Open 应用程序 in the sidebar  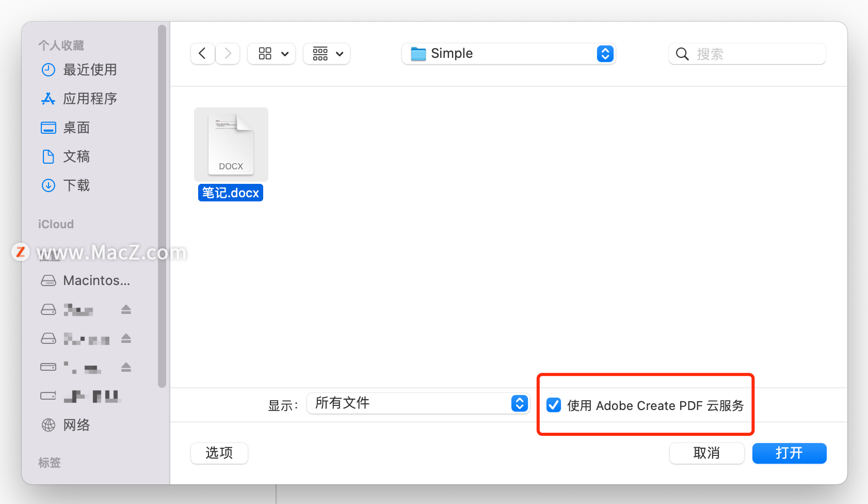tap(90, 99)
